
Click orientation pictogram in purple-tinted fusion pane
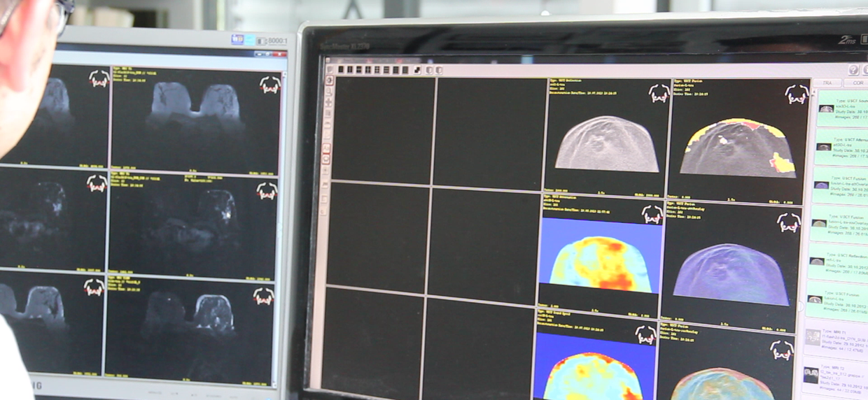pos(789,222)
